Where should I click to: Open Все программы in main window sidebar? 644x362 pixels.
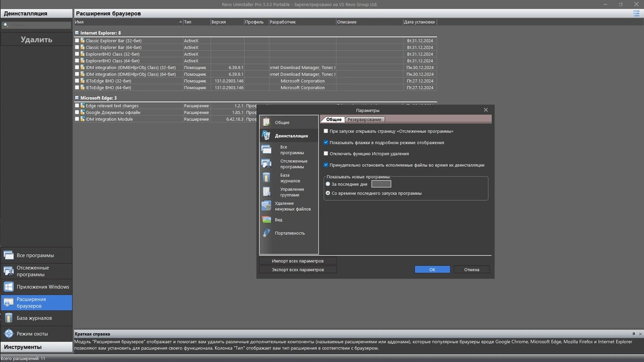tap(36, 255)
